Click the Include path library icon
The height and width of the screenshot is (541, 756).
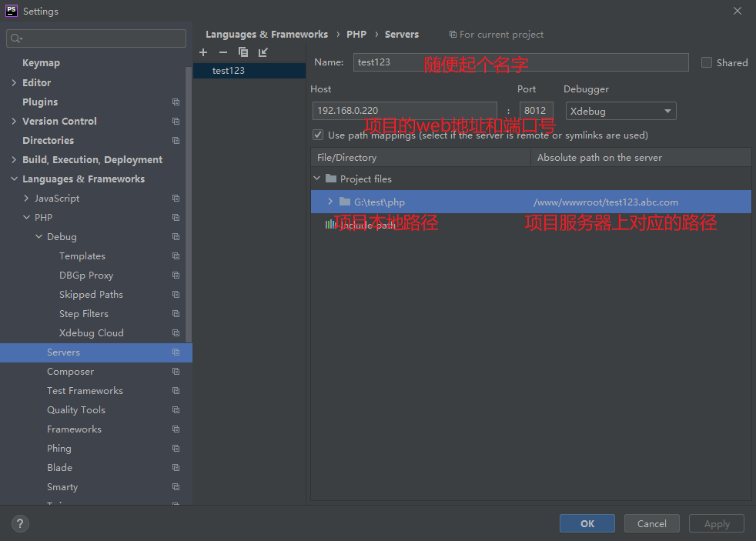pos(331,225)
